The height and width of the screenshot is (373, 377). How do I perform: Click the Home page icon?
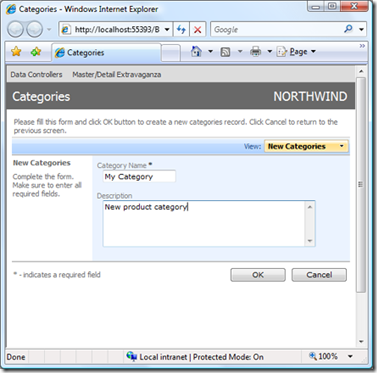(x=196, y=52)
